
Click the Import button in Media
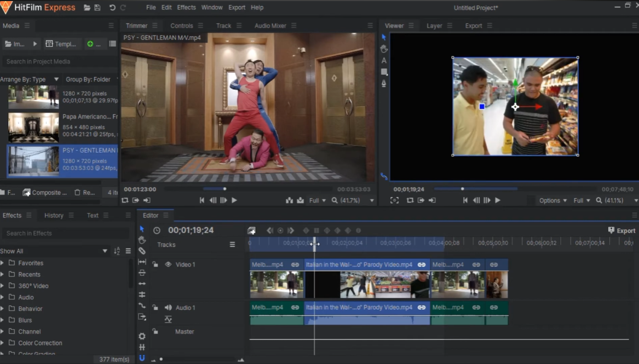[x=15, y=44]
